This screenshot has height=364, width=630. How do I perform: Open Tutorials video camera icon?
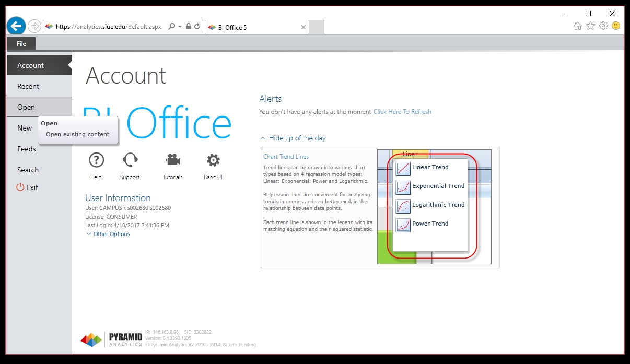[172, 160]
